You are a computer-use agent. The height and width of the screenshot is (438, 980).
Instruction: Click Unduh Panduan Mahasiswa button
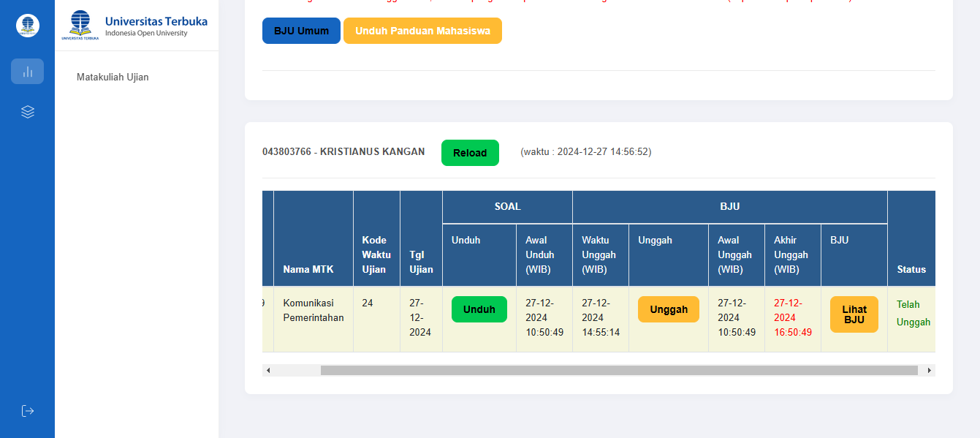(x=422, y=31)
